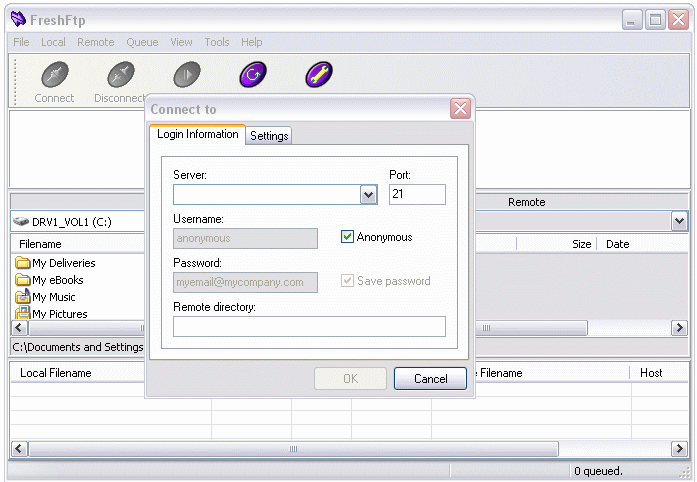Open the Local menu
Viewport: 697px width, 482px height.
pyautogui.click(x=53, y=42)
